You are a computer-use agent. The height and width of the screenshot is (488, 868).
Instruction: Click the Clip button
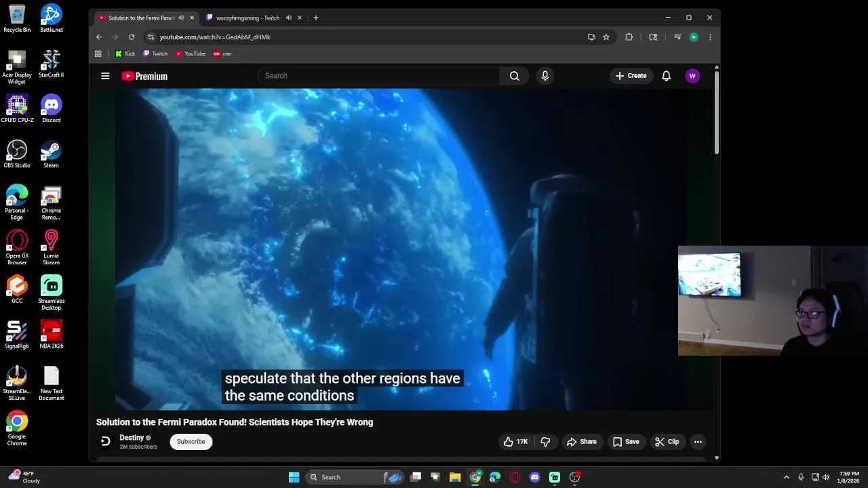point(667,442)
